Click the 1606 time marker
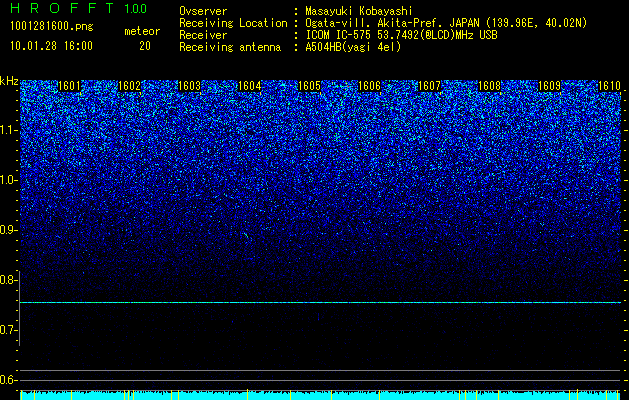This screenshot has width=629, height=400. click(369, 86)
